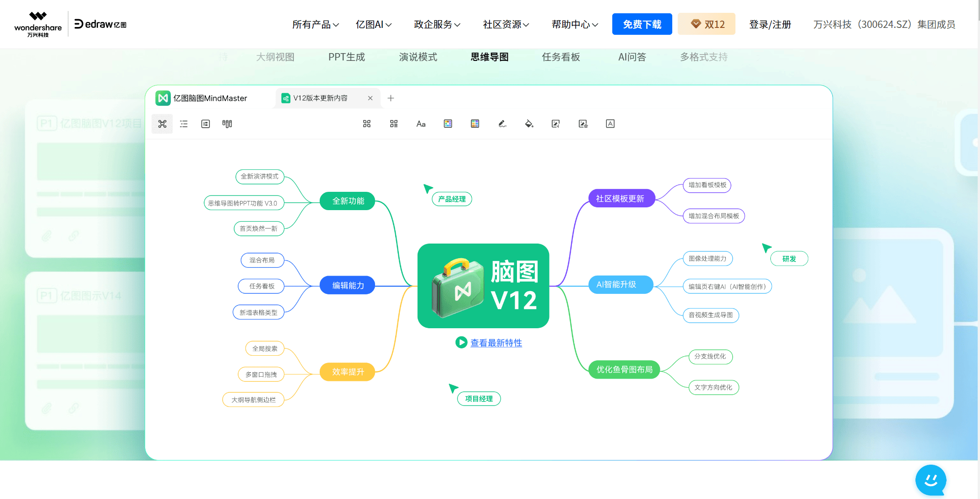Click the 全新演讲模式 subtopic

[260, 176]
